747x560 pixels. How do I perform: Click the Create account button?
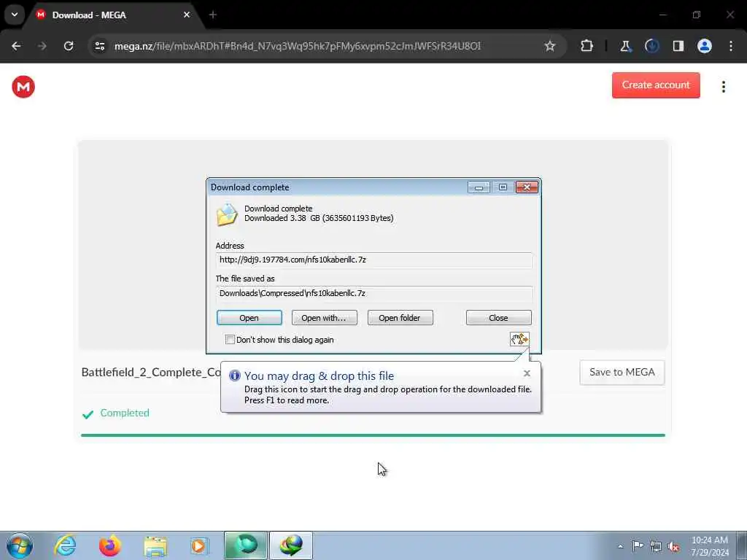pyautogui.click(x=656, y=85)
